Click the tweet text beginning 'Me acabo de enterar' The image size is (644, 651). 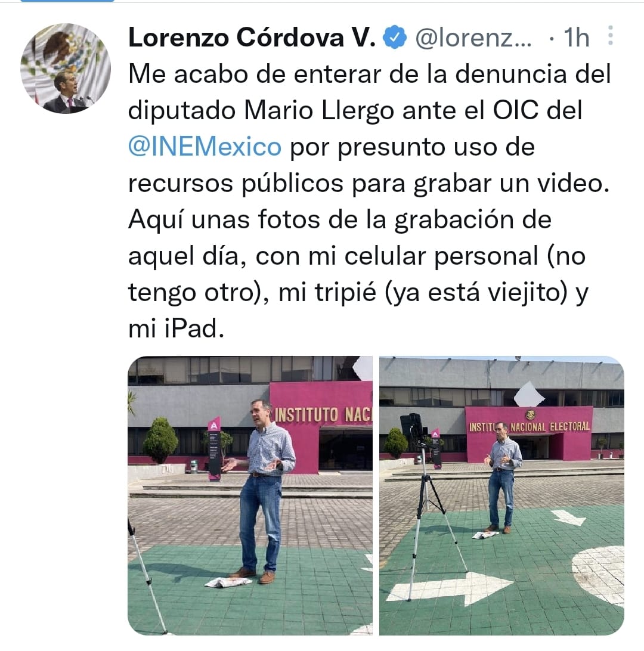370,201
